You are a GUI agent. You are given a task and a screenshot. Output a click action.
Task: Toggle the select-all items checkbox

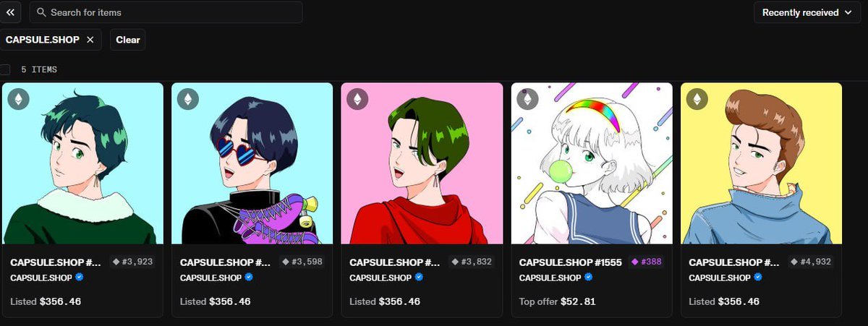click(x=5, y=69)
